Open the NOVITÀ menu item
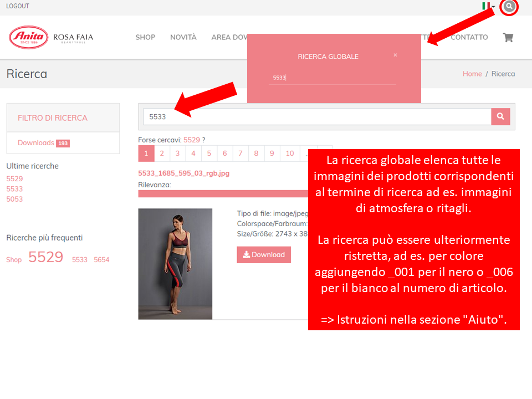The width and height of the screenshot is (532, 399). [x=183, y=37]
